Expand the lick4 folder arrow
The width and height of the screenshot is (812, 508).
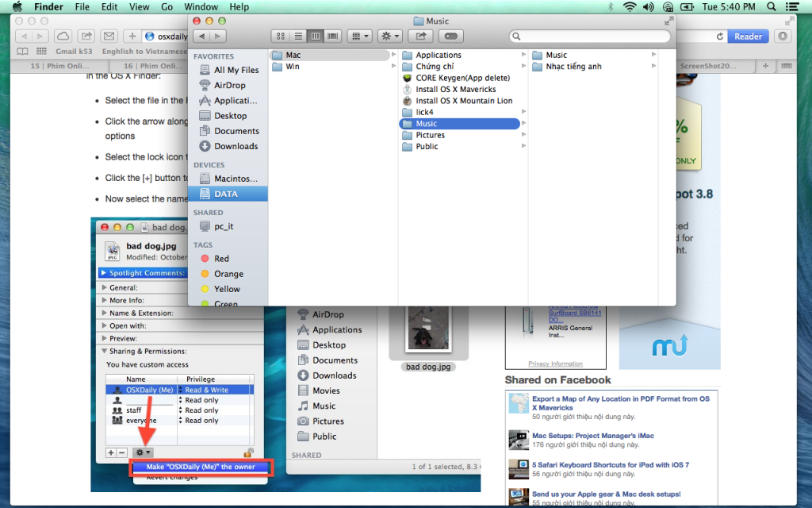523,111
